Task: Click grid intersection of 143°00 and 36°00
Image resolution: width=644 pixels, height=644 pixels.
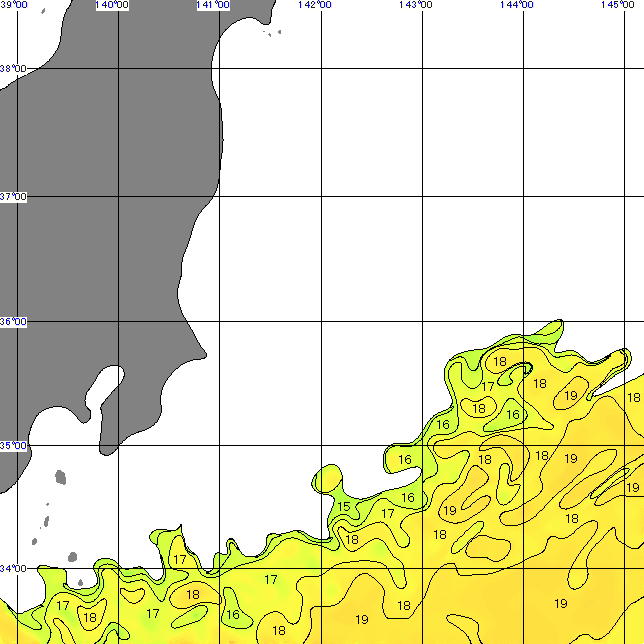Action: point(422,322)
